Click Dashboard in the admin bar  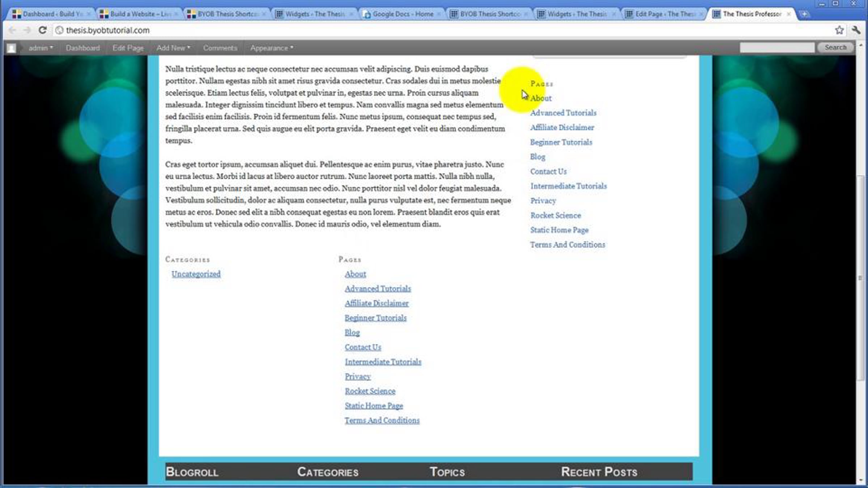click(82, 48)
